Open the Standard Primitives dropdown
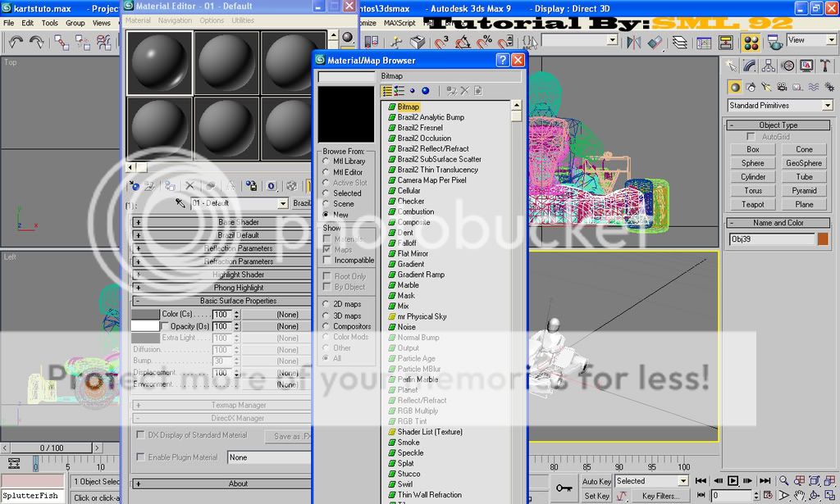This screenshot has height=504, width=840. pyautogui.click(x=828, y=106)
